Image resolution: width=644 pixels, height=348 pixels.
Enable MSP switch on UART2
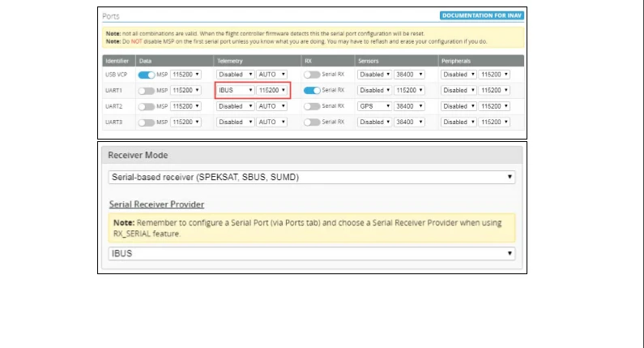point(146,106)
